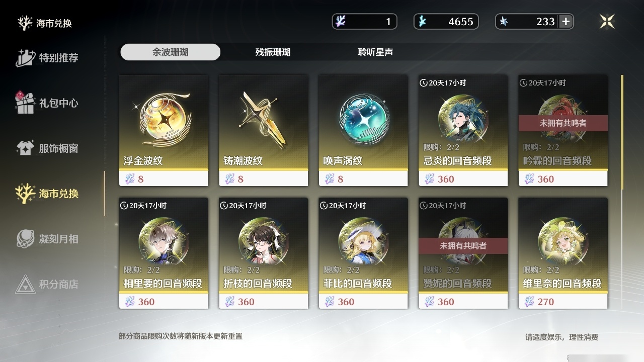Close the shop with the star X icon
Viewport: 644px width, 362px height.
pyautogui.click(x=607, y=22)
